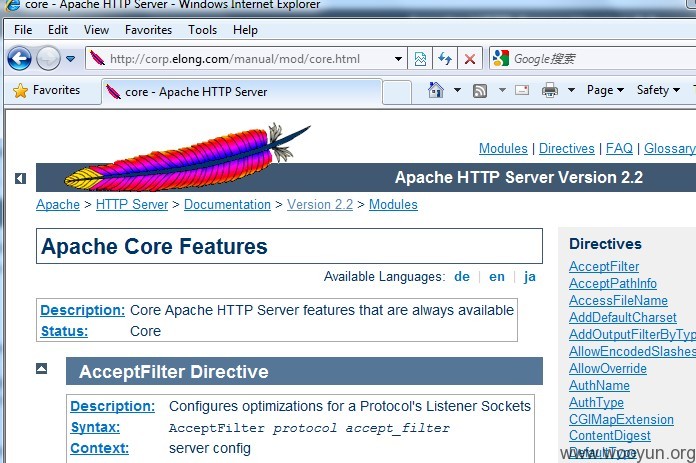Click the RSS feeds icon
This screenshot has height=463, width=696.
pyautogui.click(x=480, y=91)
